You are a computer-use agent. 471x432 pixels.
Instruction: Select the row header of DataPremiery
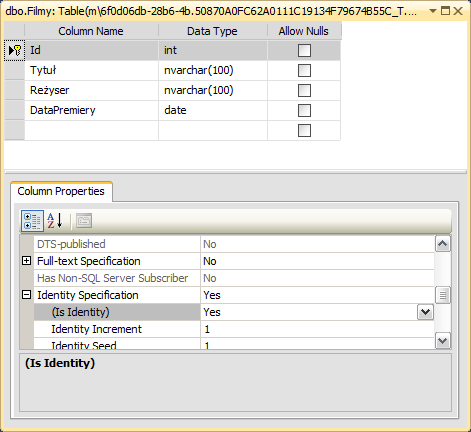[15, 110]
